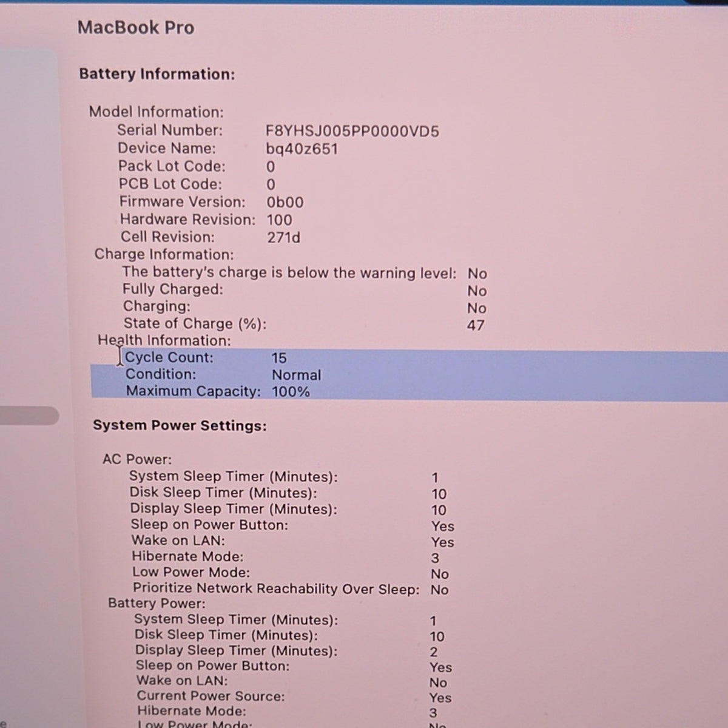The width and height of the screenshot is (728, 728).
Task: Select the Device Name bq40z651 value
Action: point(302,149)
